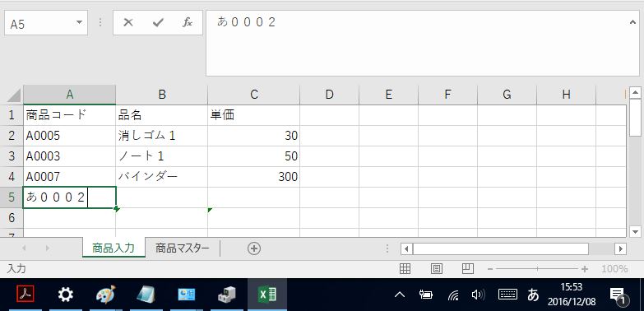Viewport: 644px width, 311px height.
Task: Click cell with value 300
Action: (x=254, y=177)
